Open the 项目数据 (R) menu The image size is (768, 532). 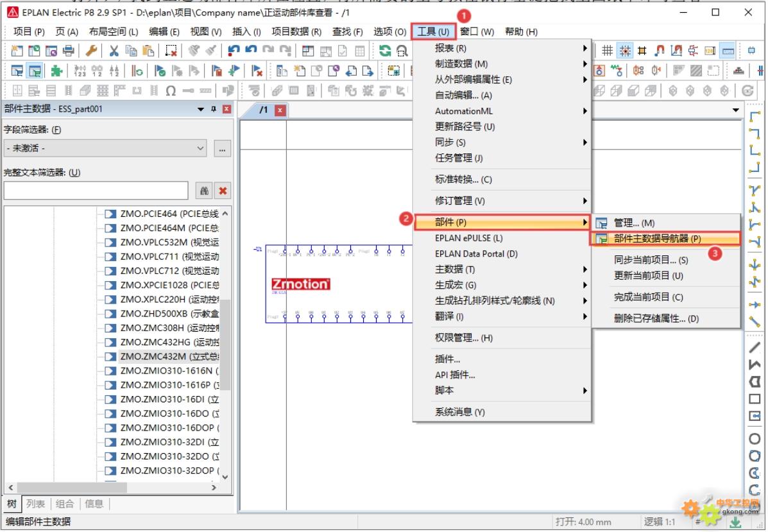coord(296,32)
